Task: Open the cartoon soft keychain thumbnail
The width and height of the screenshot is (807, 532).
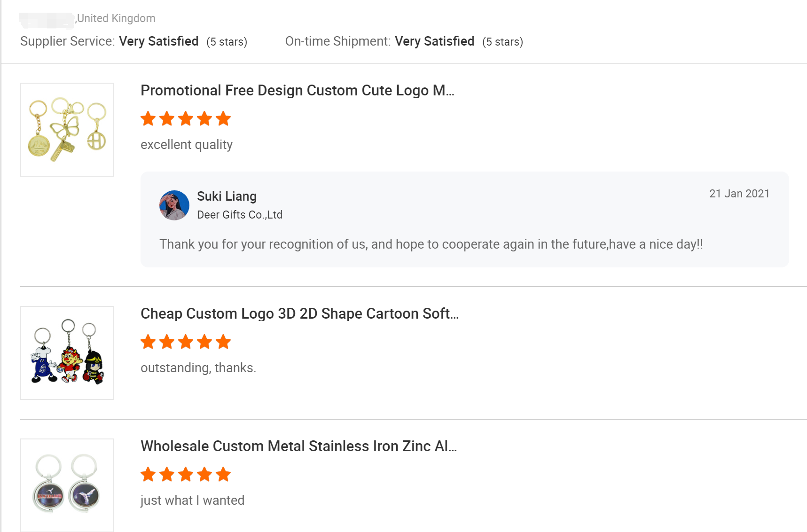Action: tap(67, 353)
